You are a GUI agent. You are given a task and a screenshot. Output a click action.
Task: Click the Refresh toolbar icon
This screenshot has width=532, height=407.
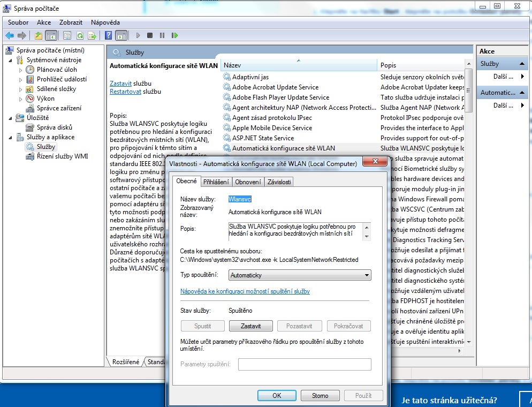click(80, 35)
